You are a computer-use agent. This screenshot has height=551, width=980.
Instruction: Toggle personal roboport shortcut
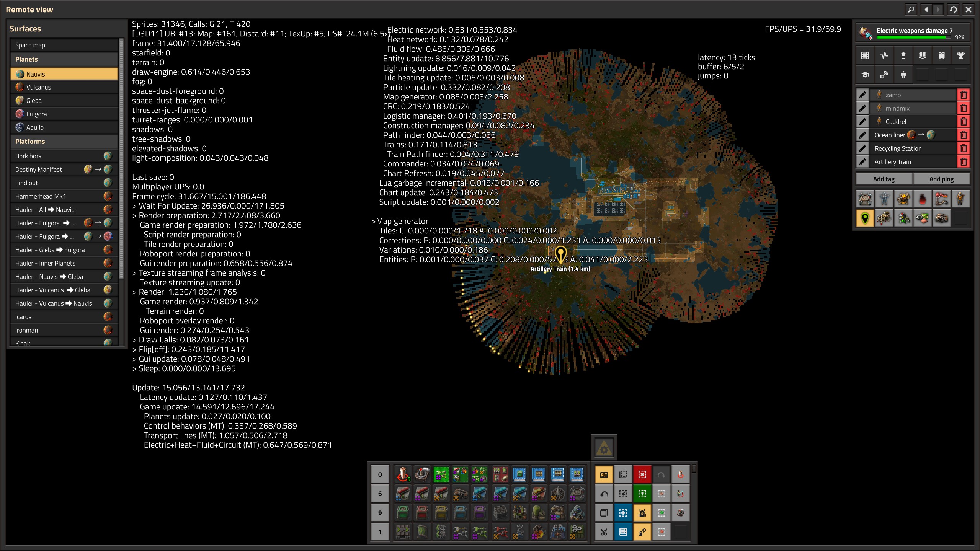642,513
